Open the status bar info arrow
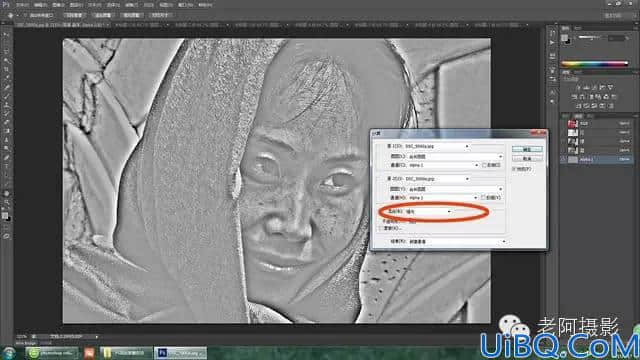The width and height of the screenshot is (640, 360). pos(97,337)
